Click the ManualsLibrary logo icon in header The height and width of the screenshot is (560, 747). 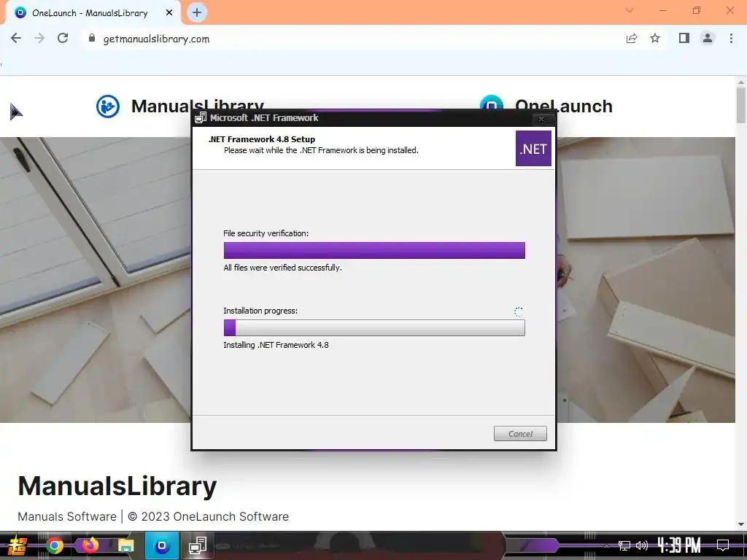(108, 106)
